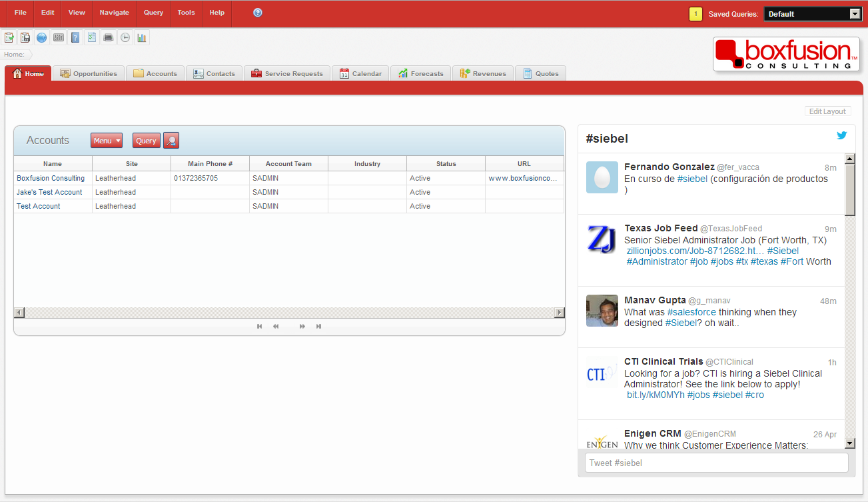Click the Twitter feed scroll down arrow
This screenshot has height=502, width=868.
pyautogui.click(x=850, y=443)
